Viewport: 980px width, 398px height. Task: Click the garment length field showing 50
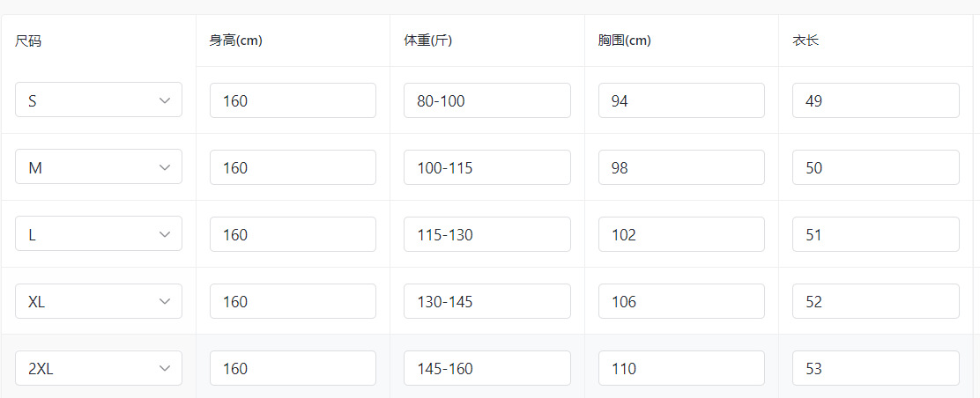tap(875, 167)
